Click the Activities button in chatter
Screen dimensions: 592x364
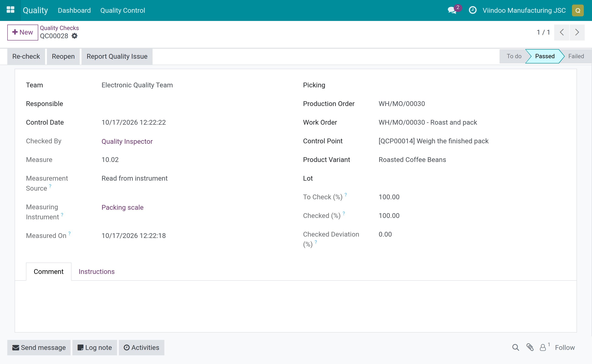click(141, 347)
